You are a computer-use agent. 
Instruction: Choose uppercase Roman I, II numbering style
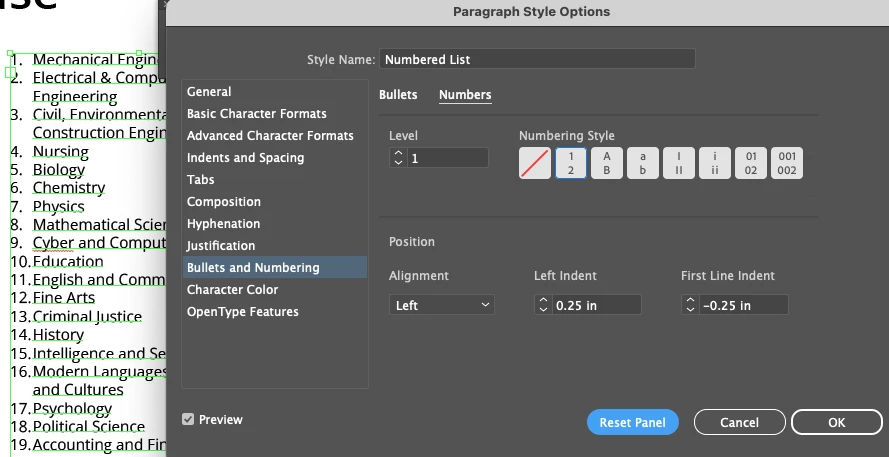(x=679, y=163)
